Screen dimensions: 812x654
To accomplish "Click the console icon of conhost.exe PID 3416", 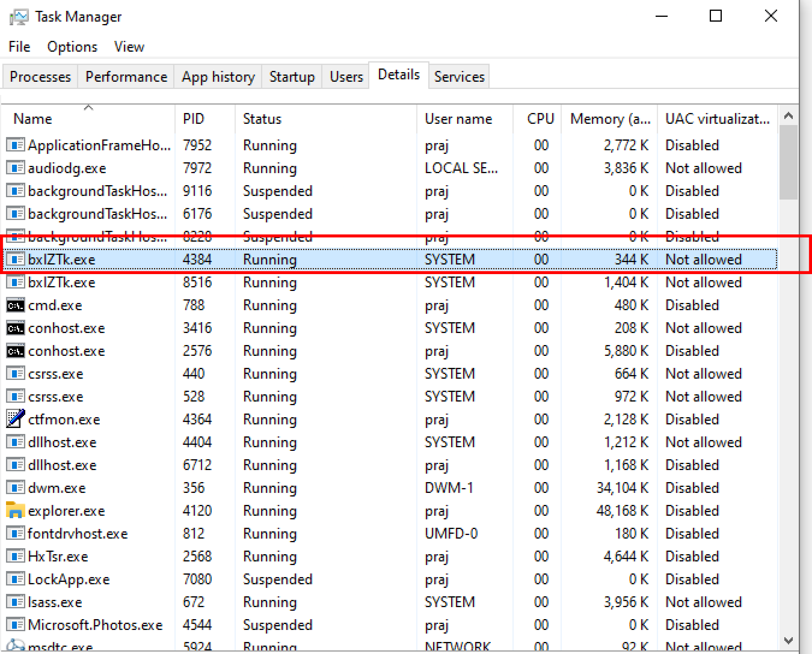I will tap(16, 328).
